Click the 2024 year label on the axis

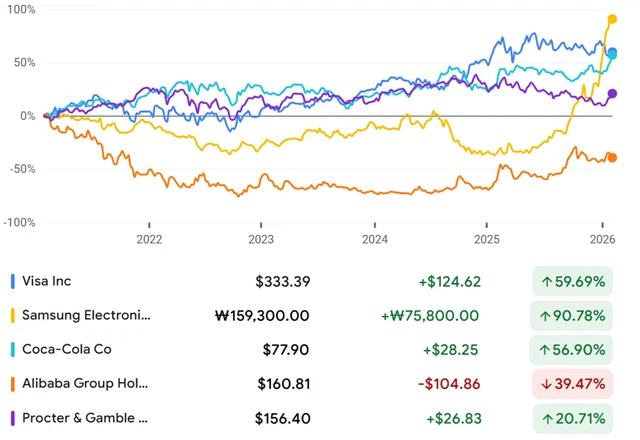[x=374, y=240]
